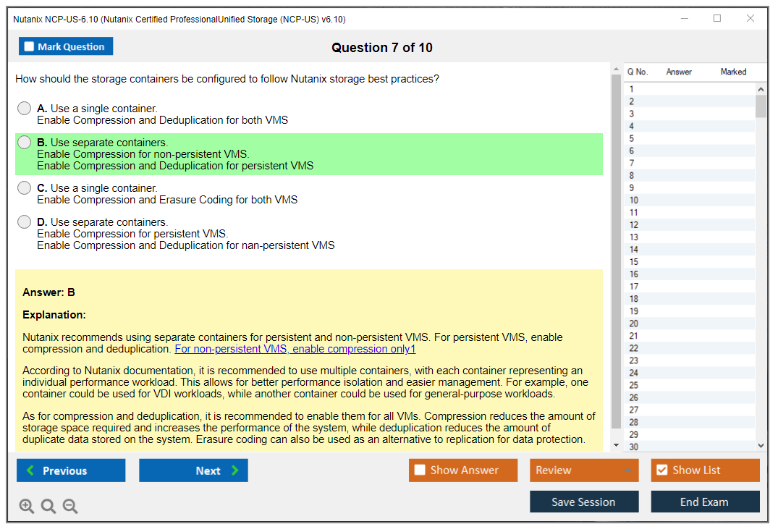Click the Marked column header
778x532 pixels.
pyautogui.click(x=733, y=72)
